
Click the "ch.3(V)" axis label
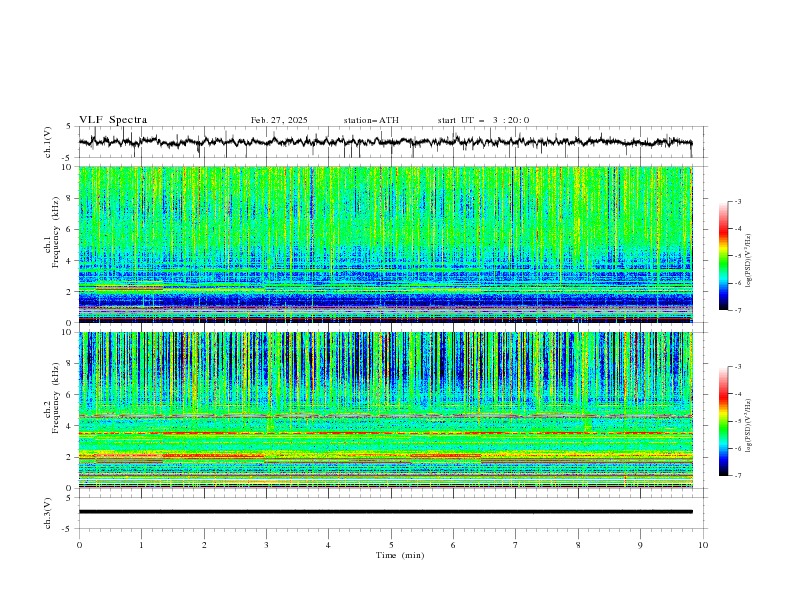[x=48, y=513]
